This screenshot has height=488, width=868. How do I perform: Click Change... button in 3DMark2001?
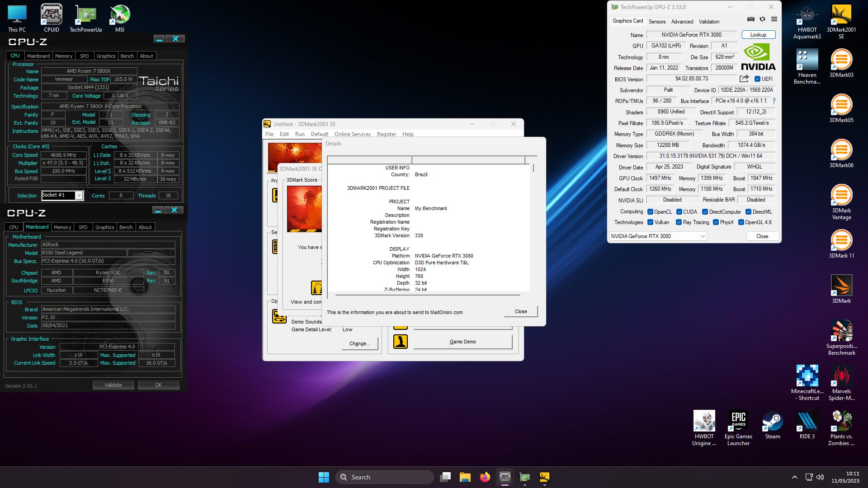coord(359,343)
